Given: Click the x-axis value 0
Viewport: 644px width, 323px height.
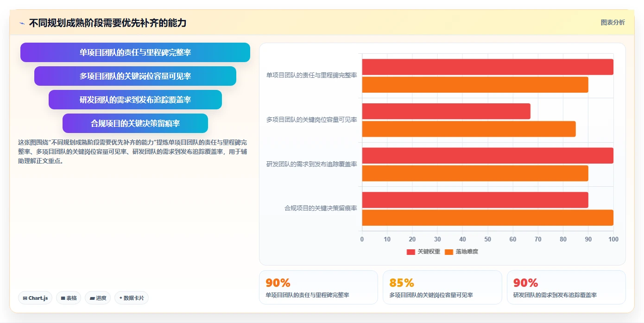Looking at the screenshot, I should pos(362,239).
